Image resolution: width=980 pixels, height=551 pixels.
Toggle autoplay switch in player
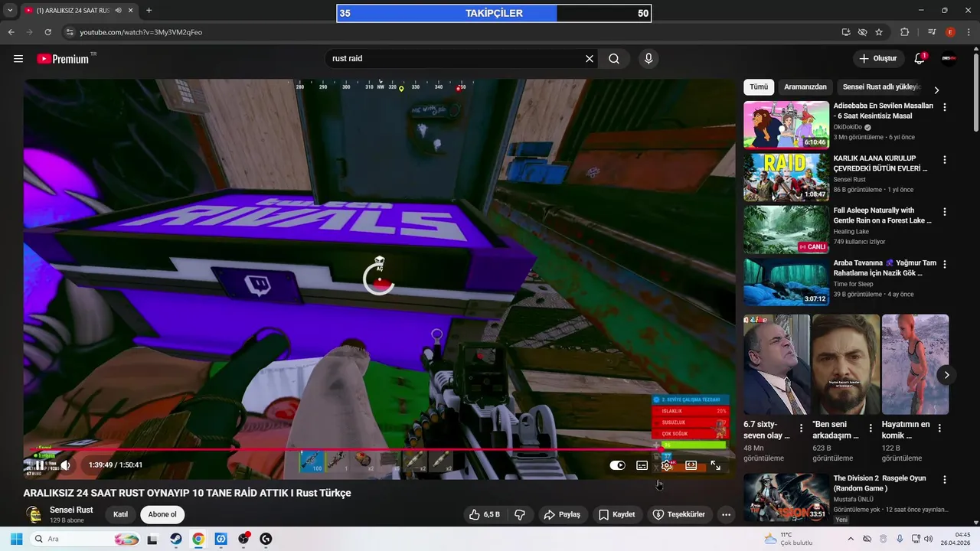pos(618,465)
